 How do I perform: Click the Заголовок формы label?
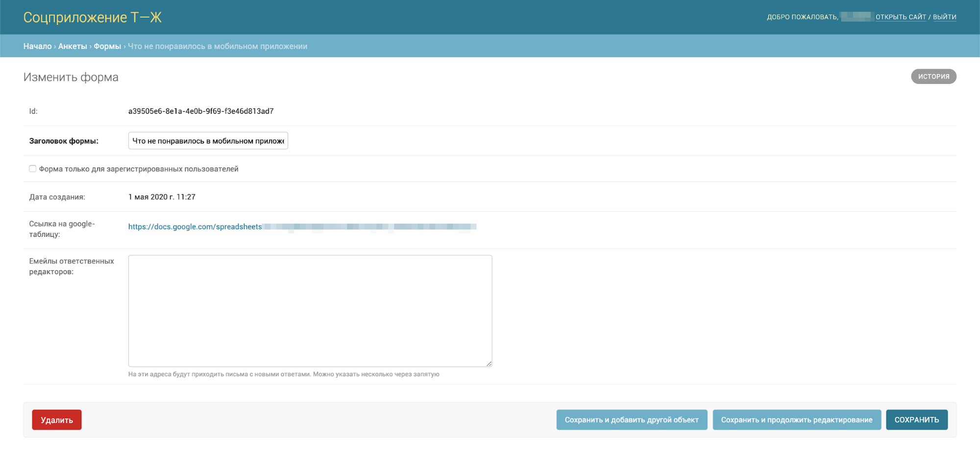coord(64,141)
